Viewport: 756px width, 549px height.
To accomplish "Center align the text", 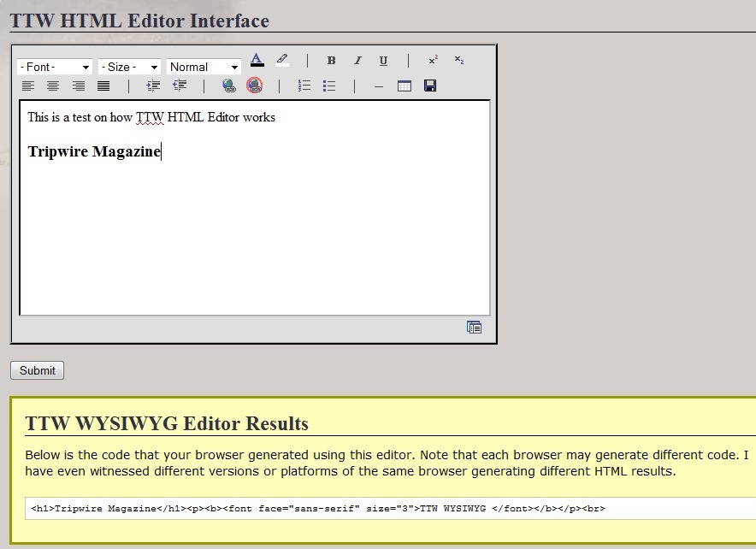I will pos(53,86).
